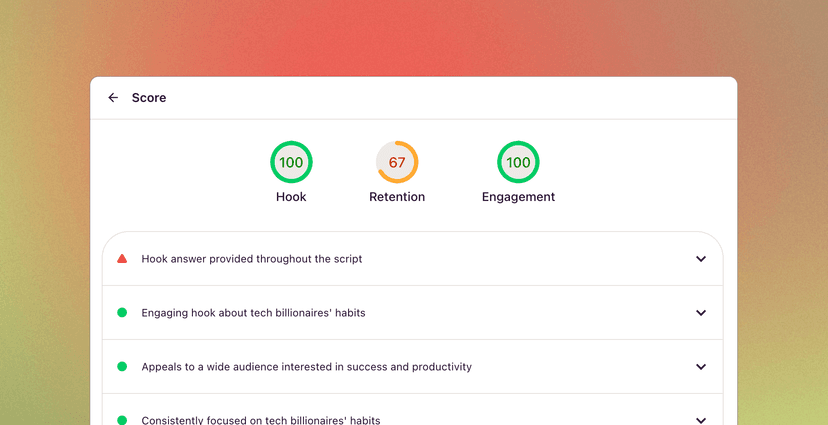
Task: Click the Score page title
Action: [149, 98]
